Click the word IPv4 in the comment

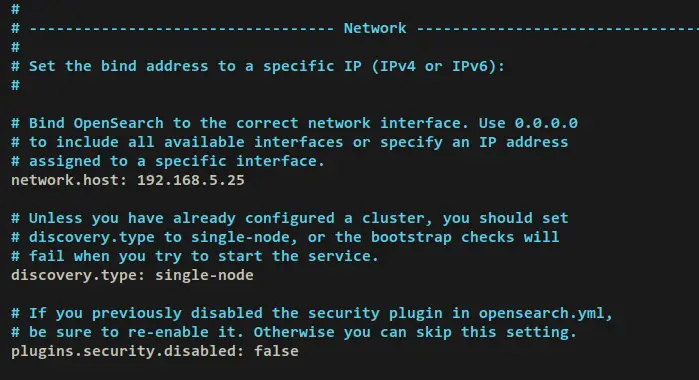398,66
